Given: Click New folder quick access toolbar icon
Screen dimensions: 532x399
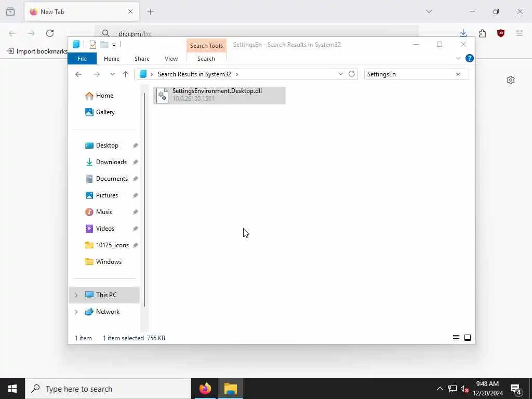Looking at the screenshot, I should click(104, 45).
